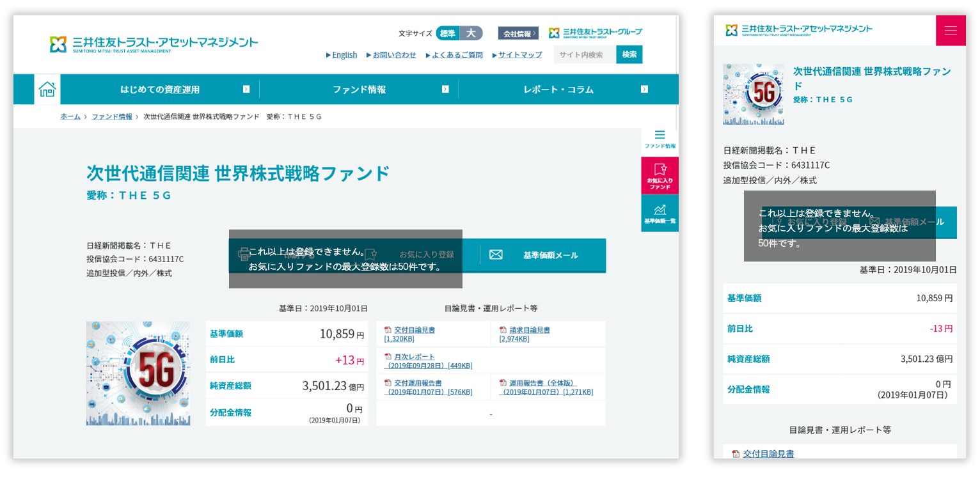980x477 pixels.
Task: Click the mobile 最大登録数 notification message
Action: coord(840,226)
